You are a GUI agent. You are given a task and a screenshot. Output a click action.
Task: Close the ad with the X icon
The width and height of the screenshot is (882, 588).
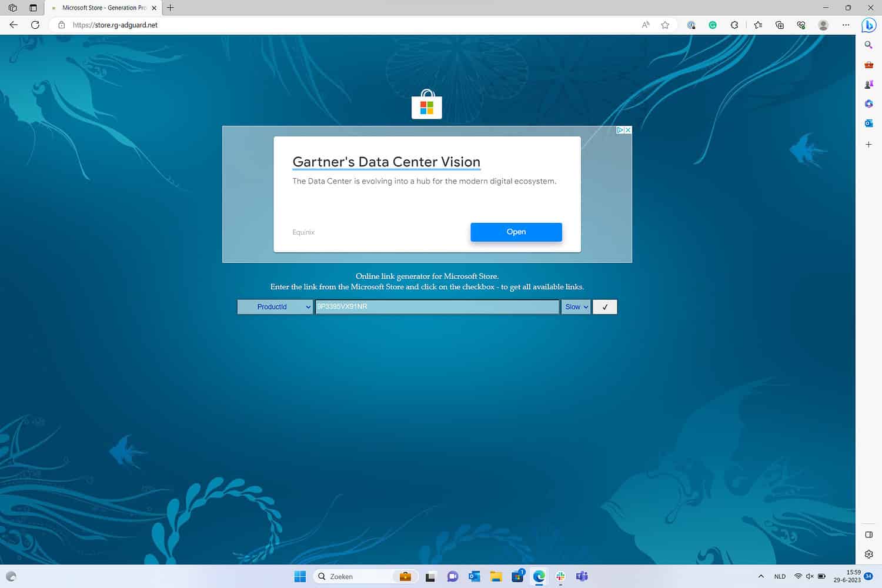(x=628, y=130)
